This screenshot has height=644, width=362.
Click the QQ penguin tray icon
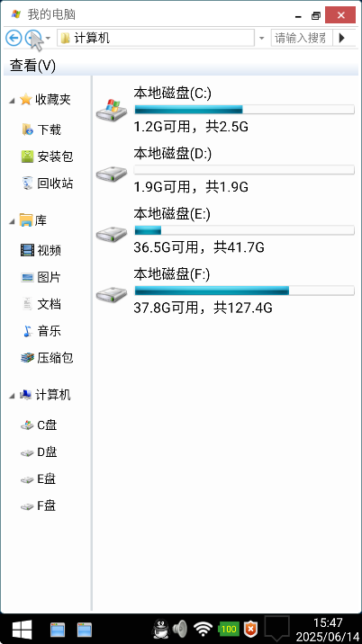tap(161, 629)
